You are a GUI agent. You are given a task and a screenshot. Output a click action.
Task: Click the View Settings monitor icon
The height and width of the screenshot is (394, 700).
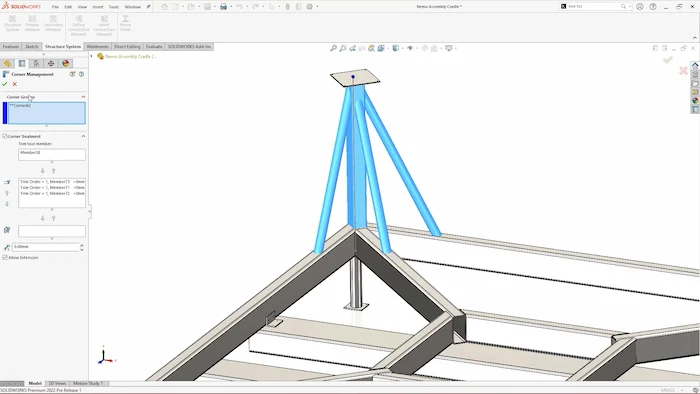tap(449, 48)
